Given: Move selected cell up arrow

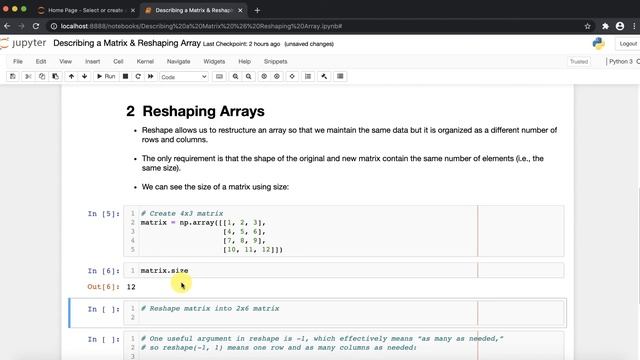Looking at the screenshot, I should pos(71,76).
